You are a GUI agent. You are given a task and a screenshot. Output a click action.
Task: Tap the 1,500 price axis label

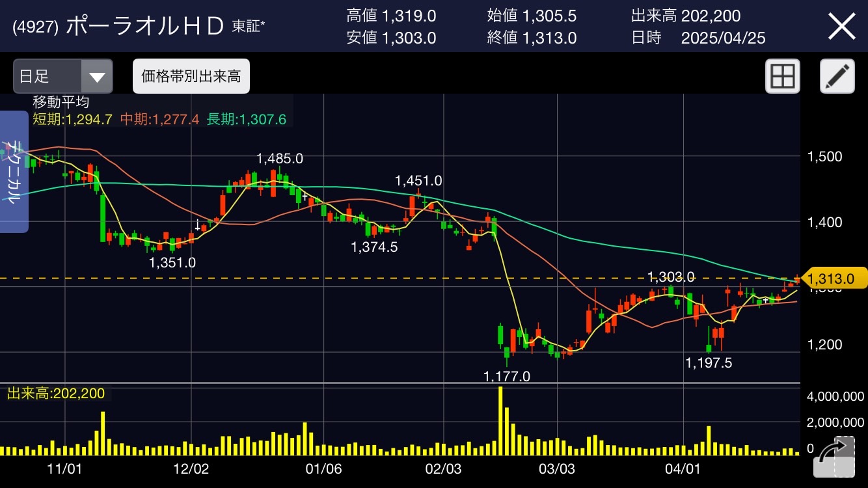pyautogui.click(x=824, y=156)
